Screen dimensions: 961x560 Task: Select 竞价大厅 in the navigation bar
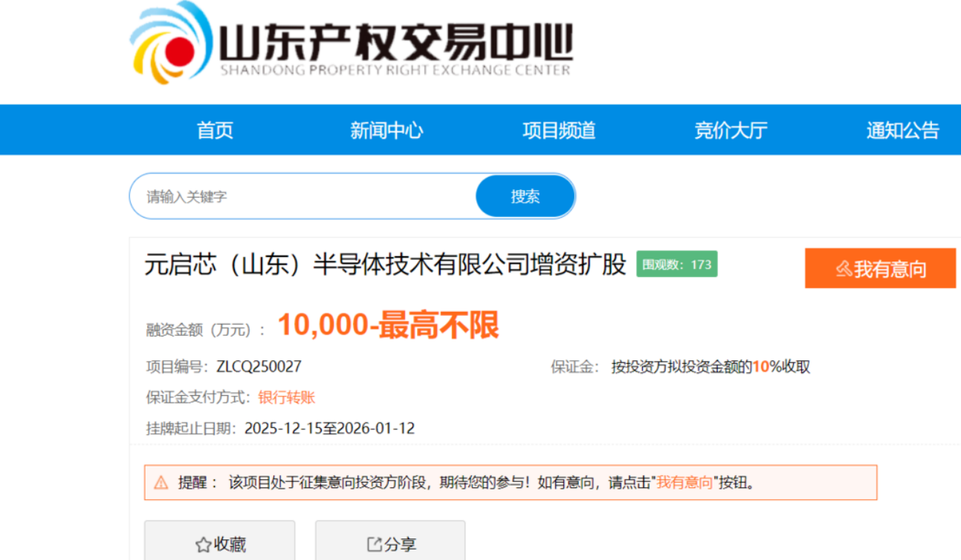(731, 131)
